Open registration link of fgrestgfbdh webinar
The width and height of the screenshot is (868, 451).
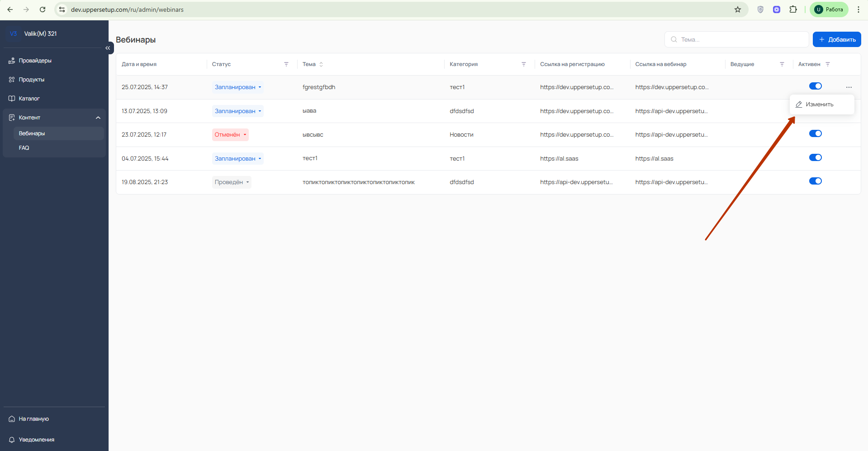pos(577,87)
